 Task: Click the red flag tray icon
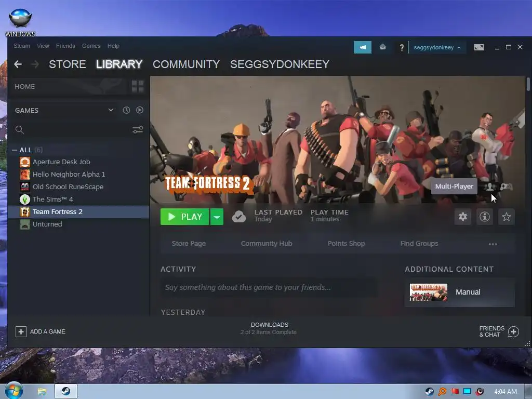(x=455, y=392)
